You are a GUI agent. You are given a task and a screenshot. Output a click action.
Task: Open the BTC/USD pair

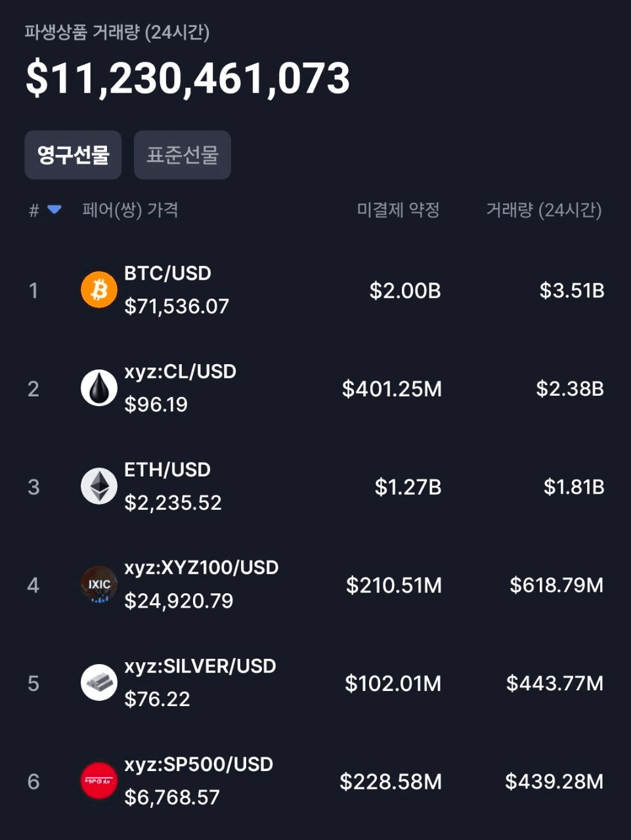pos(168,274)
